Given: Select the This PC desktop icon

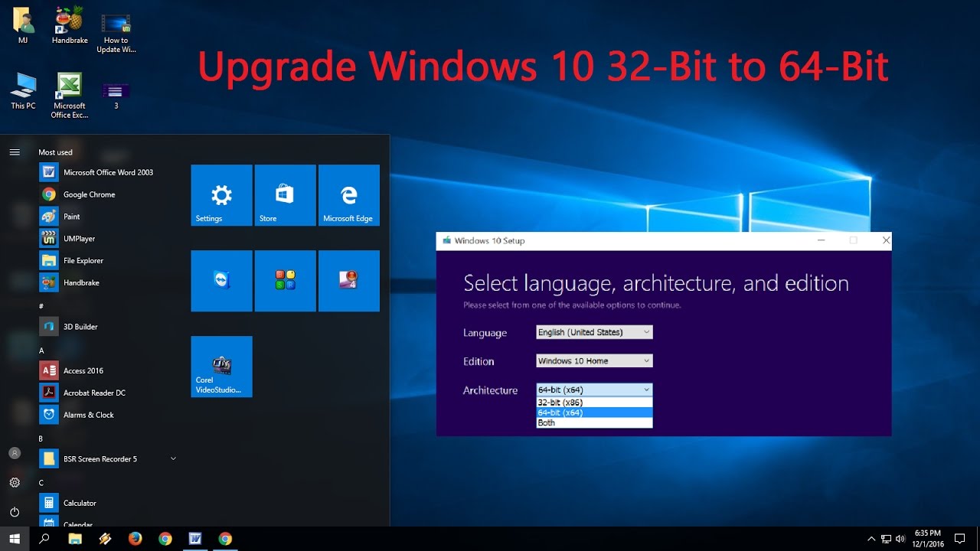Looking at the screenshot, I should pos(23,91).
